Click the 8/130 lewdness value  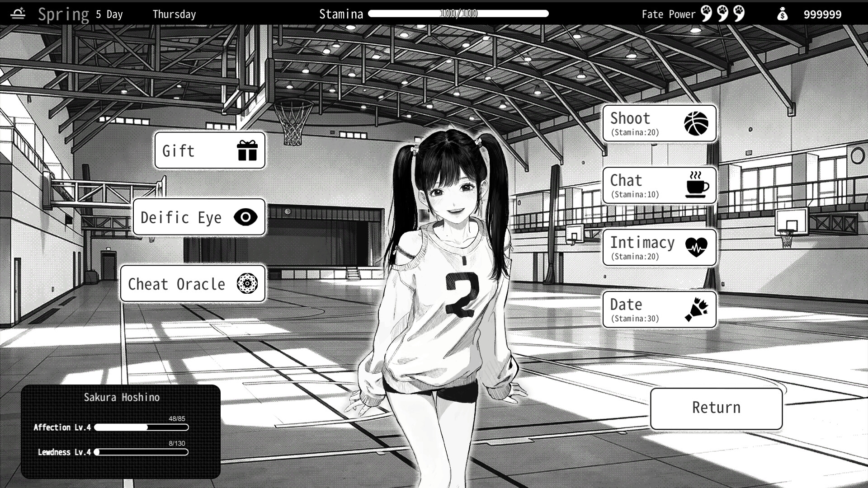(x=177, y=443)
